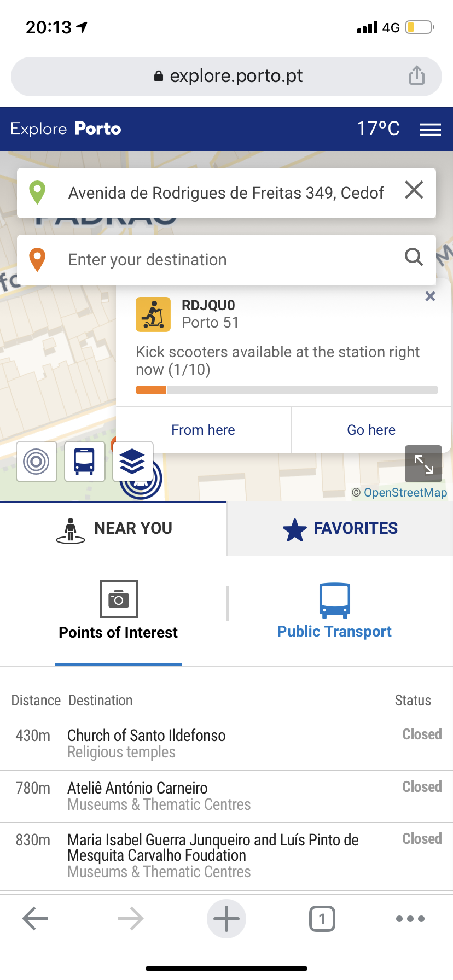Enter your destination input field

[230, 260]
